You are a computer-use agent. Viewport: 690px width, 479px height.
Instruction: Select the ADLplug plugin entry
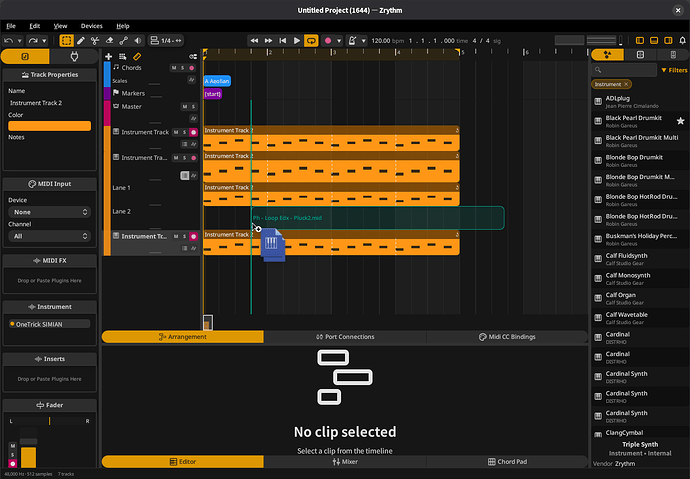click(640, 102)
